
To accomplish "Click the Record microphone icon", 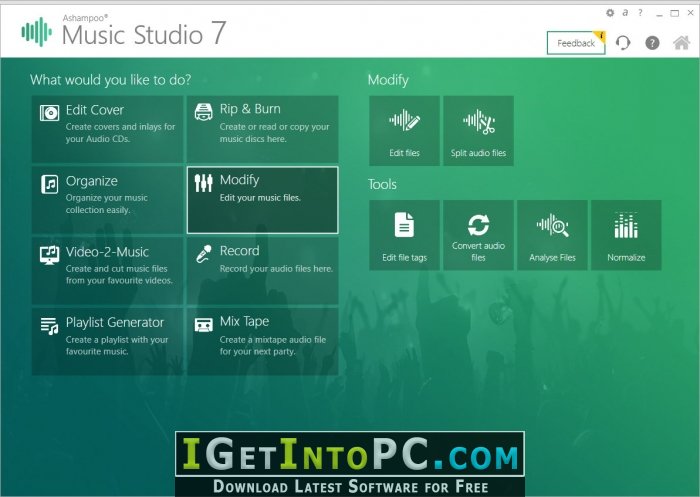I will (x=204, y=254).
